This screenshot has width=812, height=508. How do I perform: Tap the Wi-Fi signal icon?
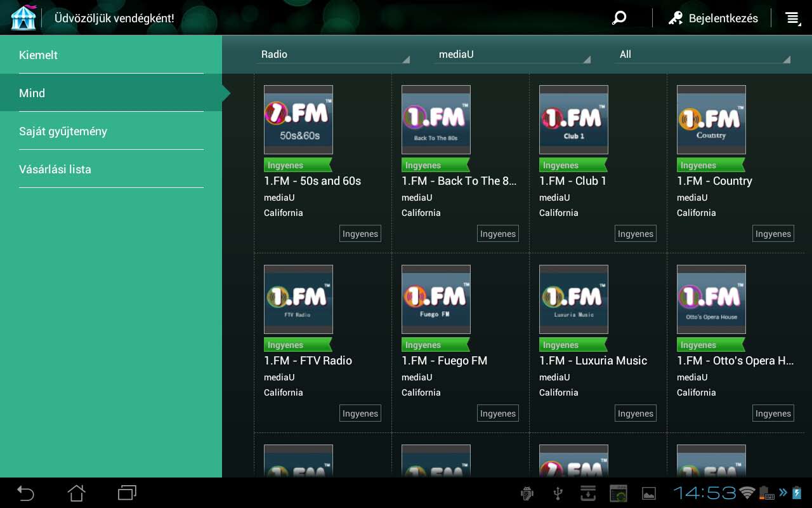click(x=748, y=493)
